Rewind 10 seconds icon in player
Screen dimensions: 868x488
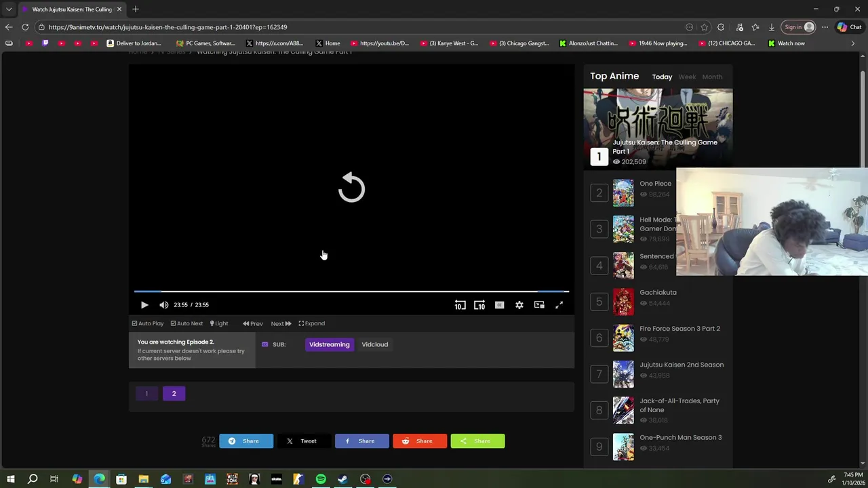pyautogui.click(x=460, y=305)
